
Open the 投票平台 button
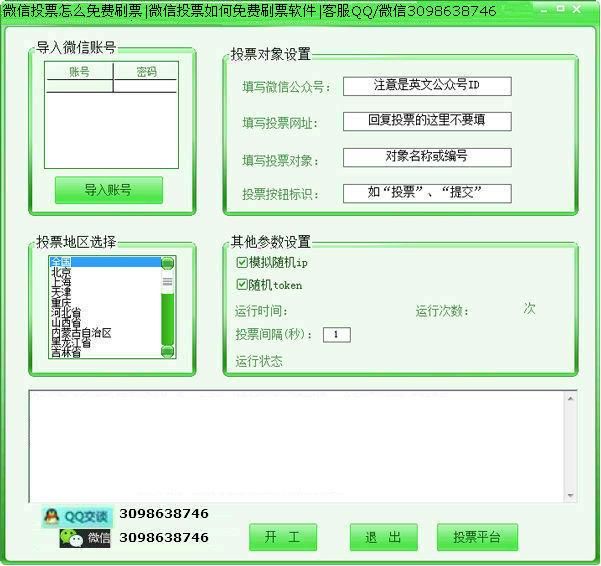(x=477, y=537)
